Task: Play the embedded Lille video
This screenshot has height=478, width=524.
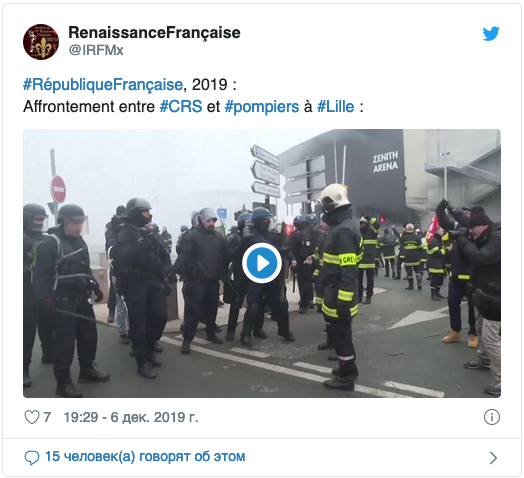Action: [x=262, y=263]
